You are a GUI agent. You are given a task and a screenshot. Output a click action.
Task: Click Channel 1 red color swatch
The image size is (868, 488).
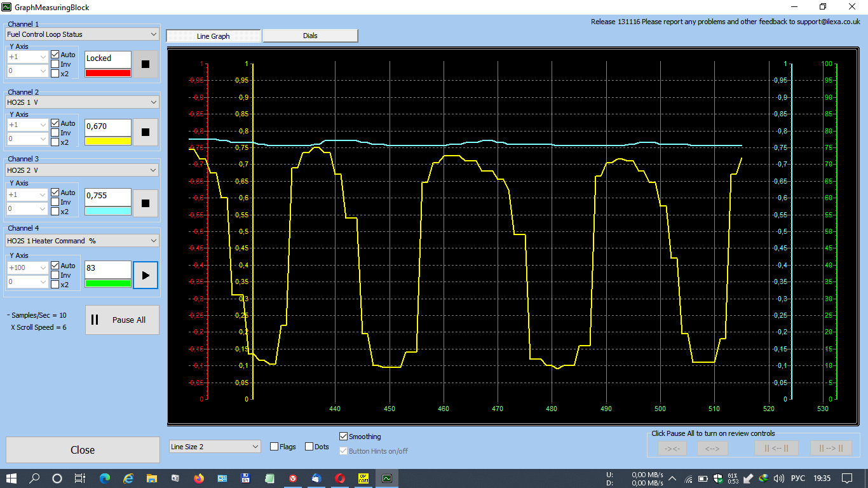click(x=108, y=73)
